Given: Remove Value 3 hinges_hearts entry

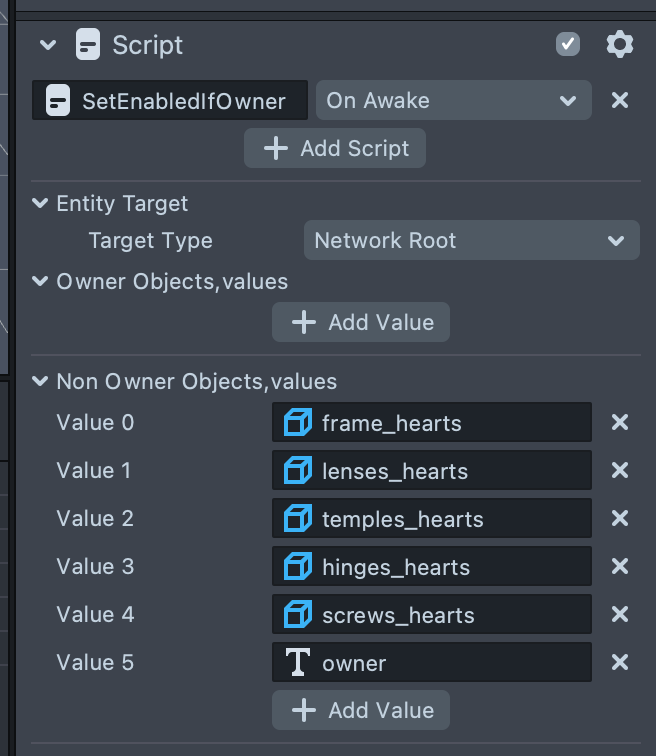Looking at the screenshot, I should coord(620,566).
